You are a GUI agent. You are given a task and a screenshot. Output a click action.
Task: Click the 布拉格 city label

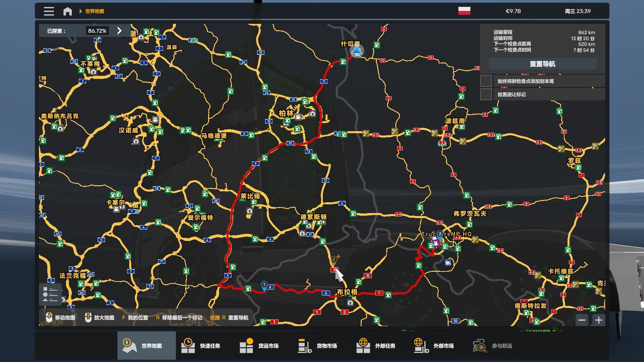(347, 292)
